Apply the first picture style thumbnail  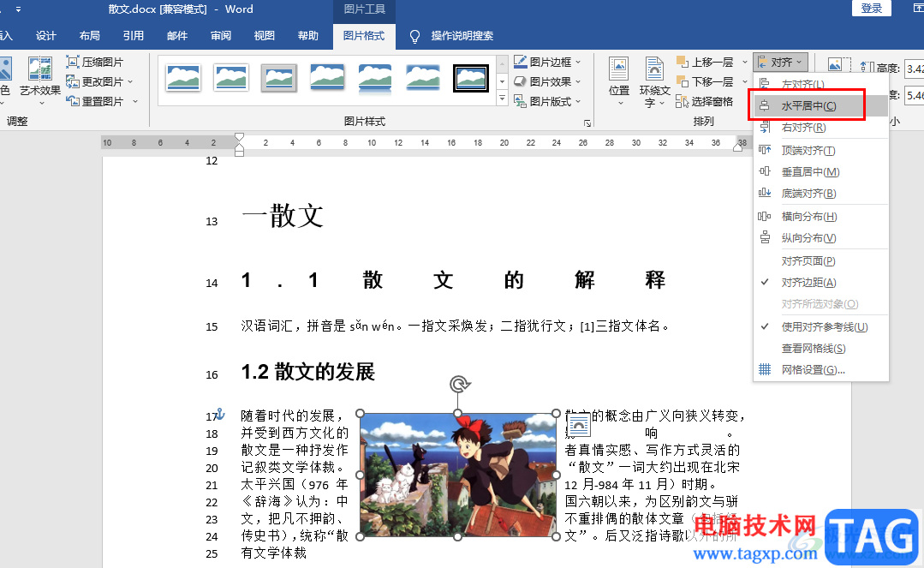(x=182, y=78)
